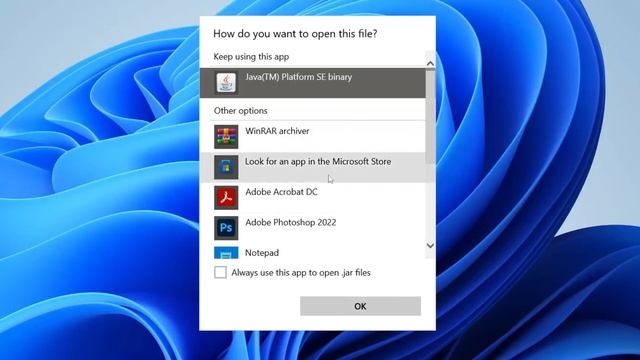
Task: Click the Microsoft Store icon
Action: click(x=226, y=167)
